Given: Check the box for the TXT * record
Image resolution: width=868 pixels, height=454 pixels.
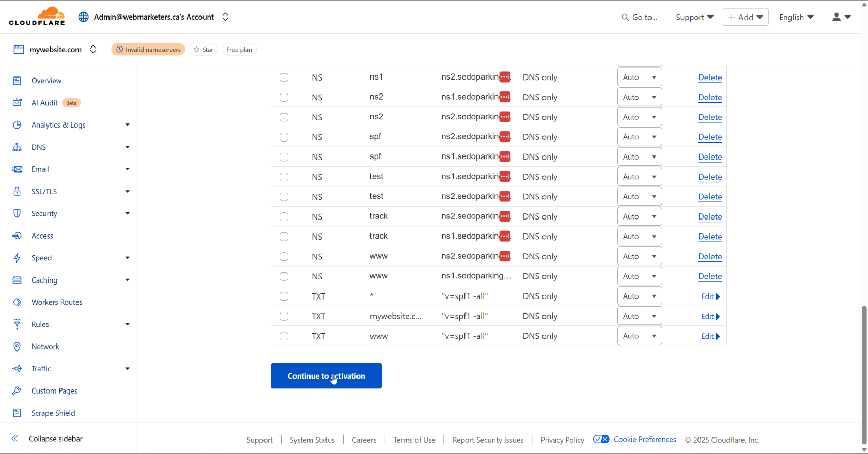Looking at the screenshot, I should click(284, 296).
